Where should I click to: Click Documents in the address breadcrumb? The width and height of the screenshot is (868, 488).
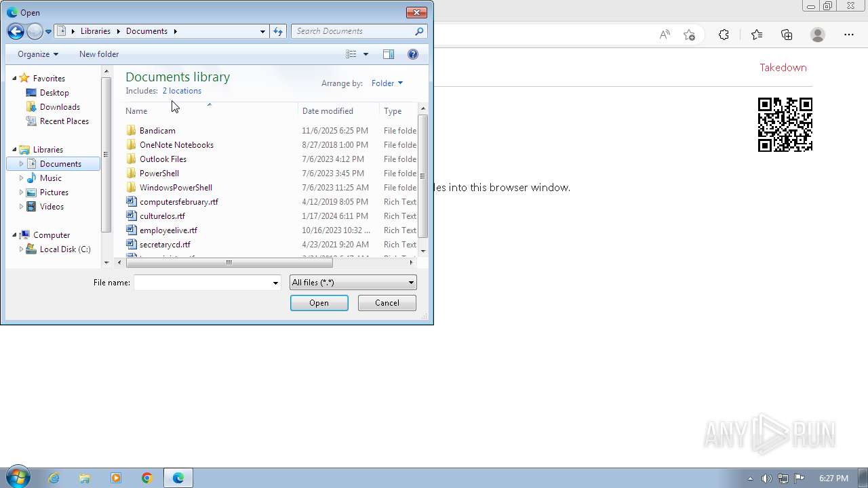[x=146, y=31]
